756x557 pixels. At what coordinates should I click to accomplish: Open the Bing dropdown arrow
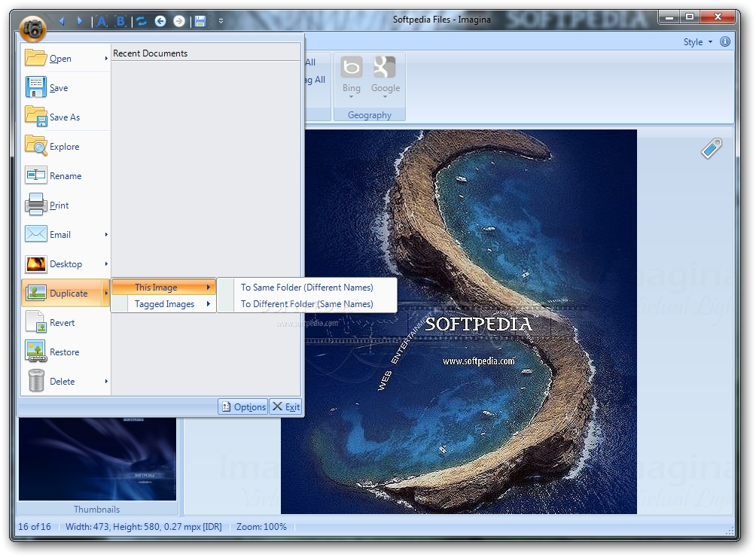[352, 97]
